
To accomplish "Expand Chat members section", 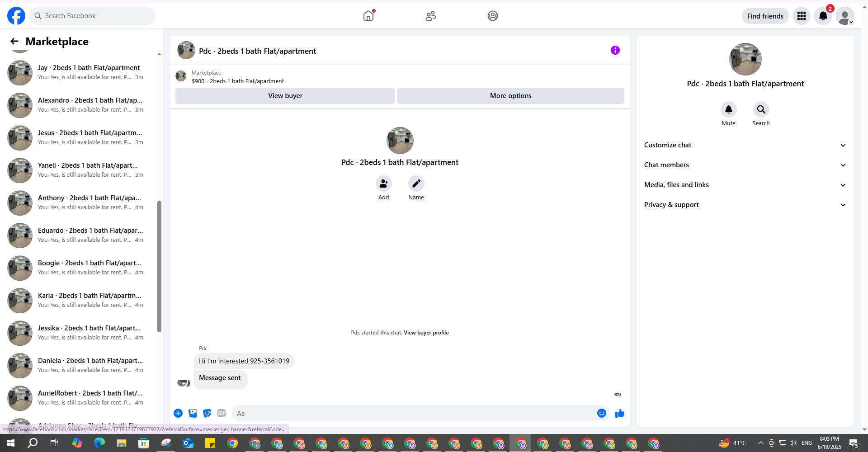I will click(x=745, y=165).
